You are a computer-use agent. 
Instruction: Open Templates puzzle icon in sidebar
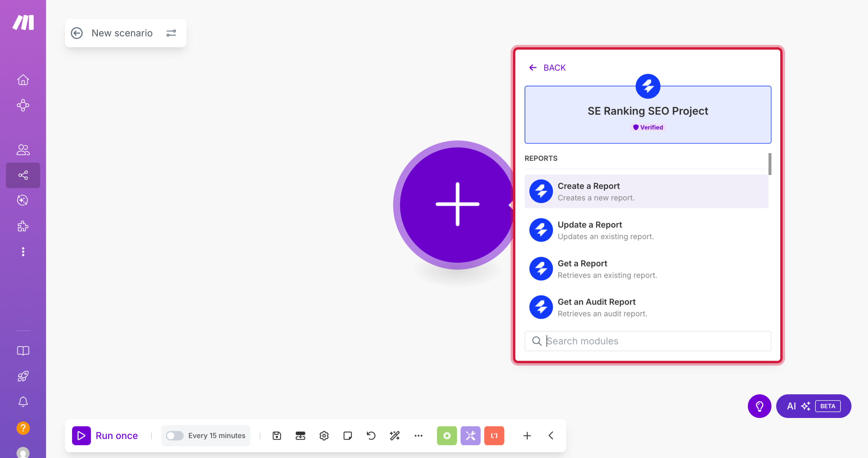(23, 226)
